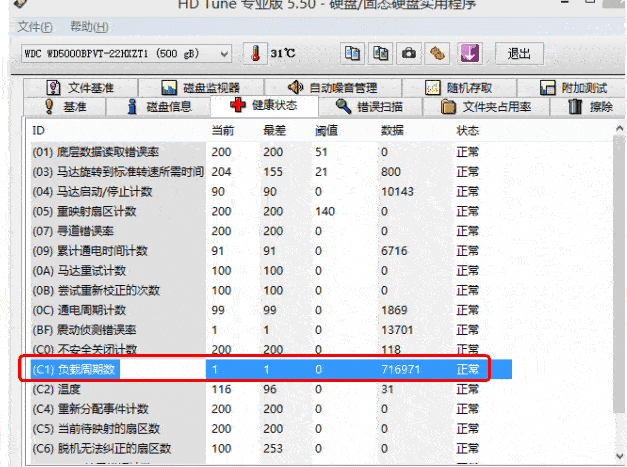This screenshot has height=467, width=627.
Task: Select the (C1) 负载周期数 row
Action: coord(271,369)
